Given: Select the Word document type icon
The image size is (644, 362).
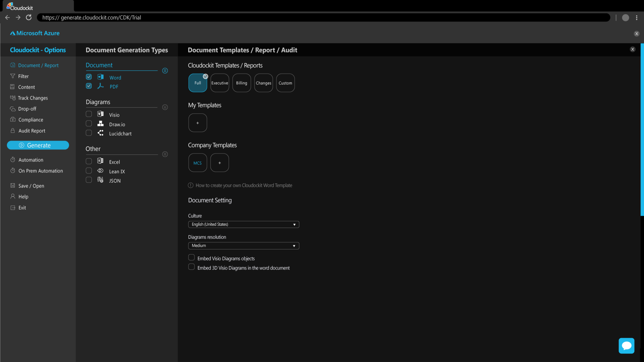Looking at the screenshot, I should coord(100,77).
